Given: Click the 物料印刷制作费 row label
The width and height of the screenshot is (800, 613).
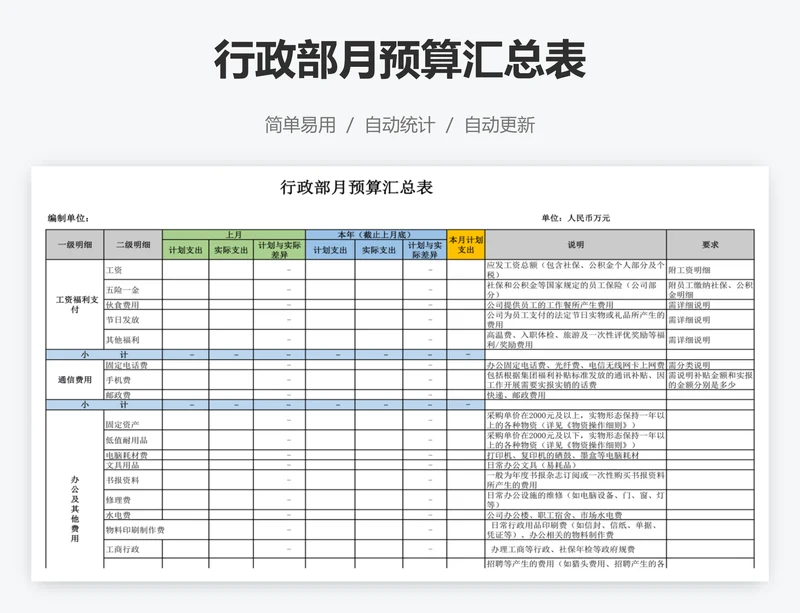Looking at the screenshot, I should pyautogui.click(x=134, y=530).
